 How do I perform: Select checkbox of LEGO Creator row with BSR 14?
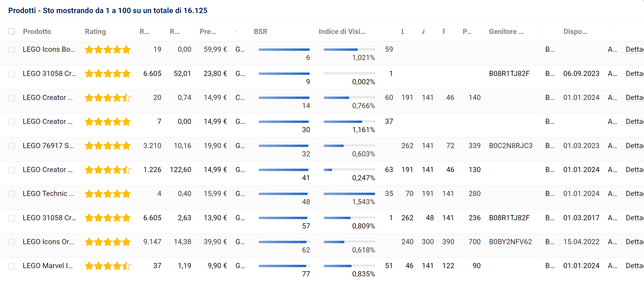click(x=12, y=98)
